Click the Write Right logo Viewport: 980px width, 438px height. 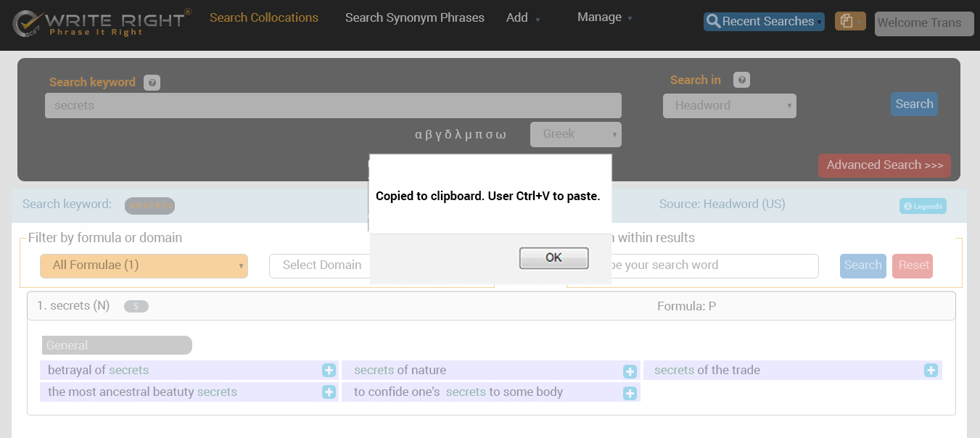click(x=102, y=23)
